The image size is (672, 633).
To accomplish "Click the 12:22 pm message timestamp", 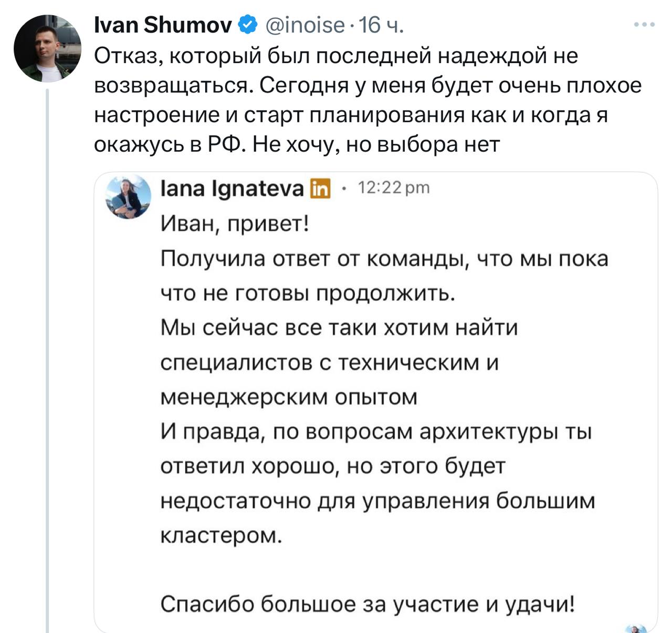I will pos(393,187).
